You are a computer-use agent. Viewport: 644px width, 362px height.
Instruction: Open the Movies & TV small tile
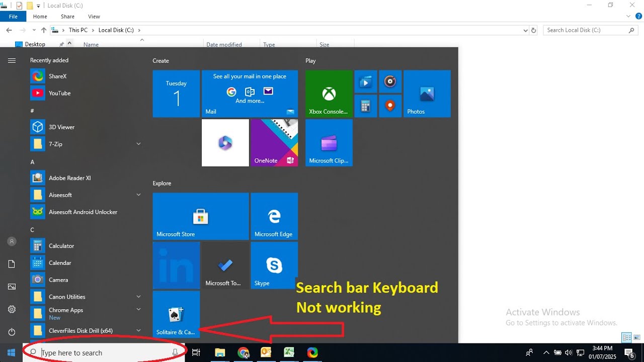click(x=366, y=81)
